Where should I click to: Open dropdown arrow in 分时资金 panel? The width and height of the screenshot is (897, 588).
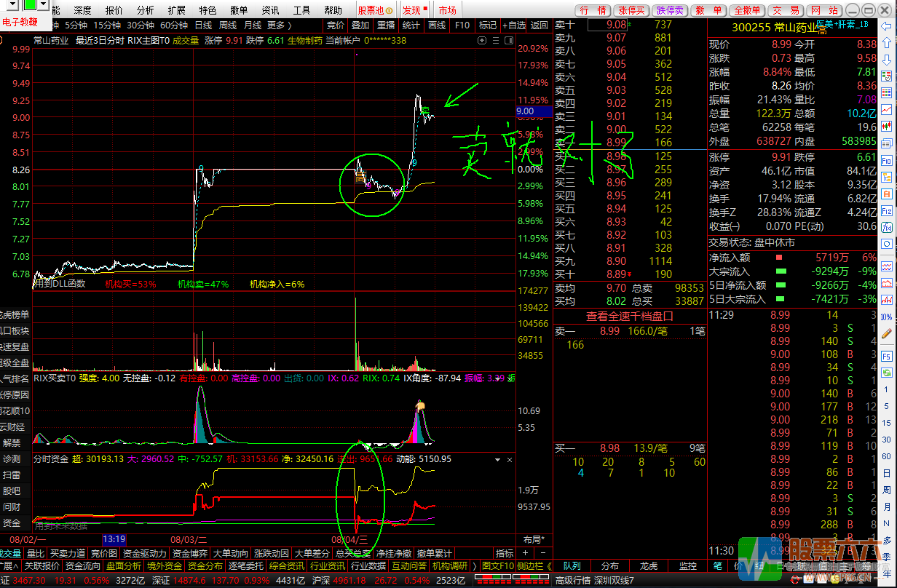click(x=497, y=460)
